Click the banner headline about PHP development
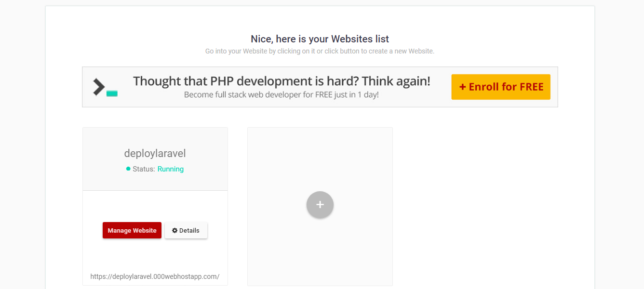The height and width of the screenshot is (289, 644). [282, 81]
